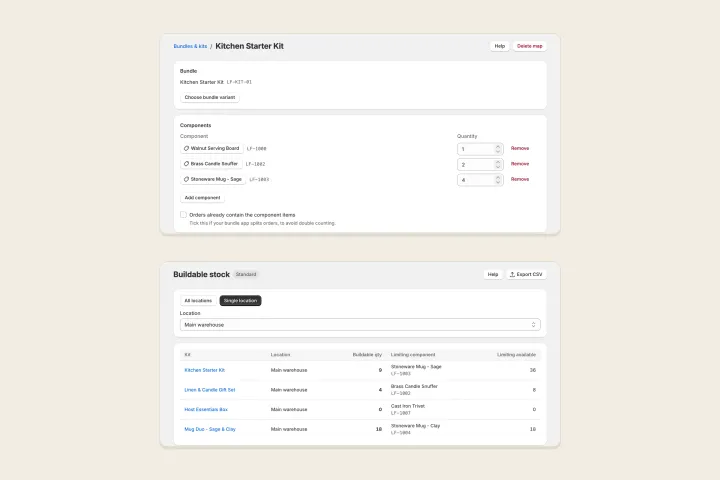Click the Kit column header
Screen dimensions: 720x480
coord(187,355)
